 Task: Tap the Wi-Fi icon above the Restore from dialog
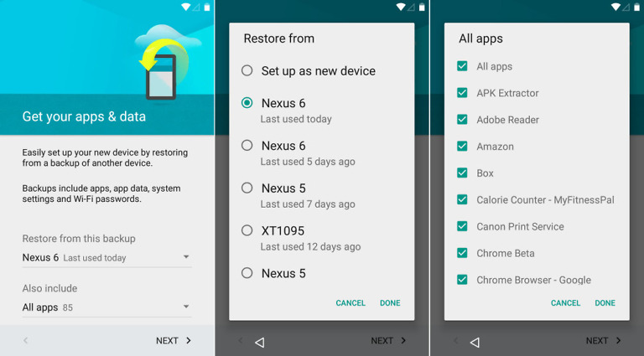coord(401,7)
